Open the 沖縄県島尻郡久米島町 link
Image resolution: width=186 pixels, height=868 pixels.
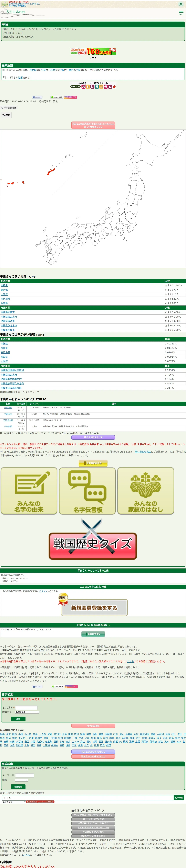[12, 384]
